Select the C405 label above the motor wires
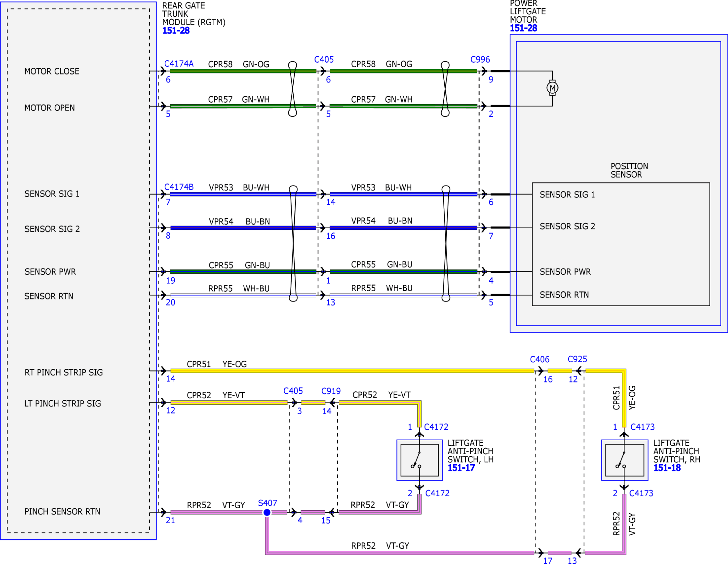This screenshot has height=564, width=728. [x=324, y=59]
